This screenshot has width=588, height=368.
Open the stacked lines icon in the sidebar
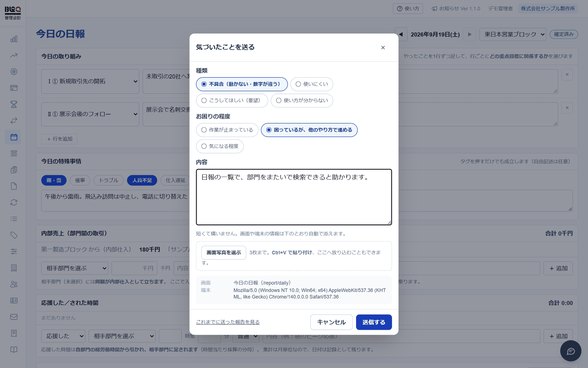[x=14, y=153]
